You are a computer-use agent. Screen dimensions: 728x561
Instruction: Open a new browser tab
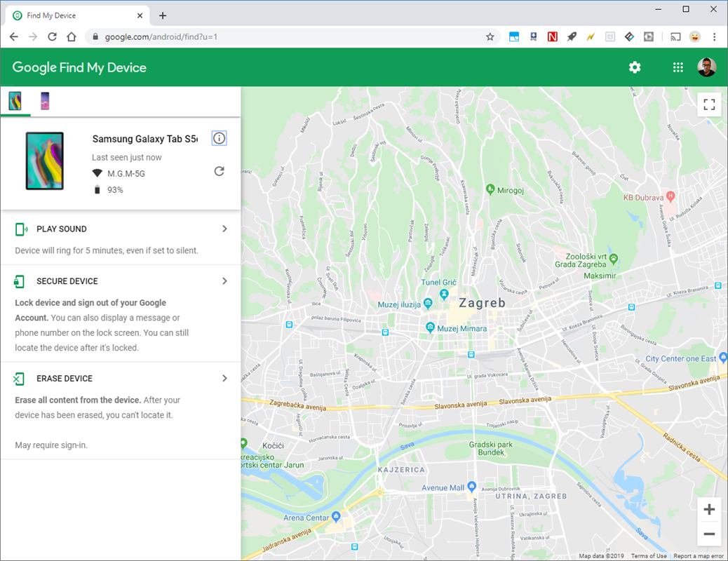(x=163, y=16)
